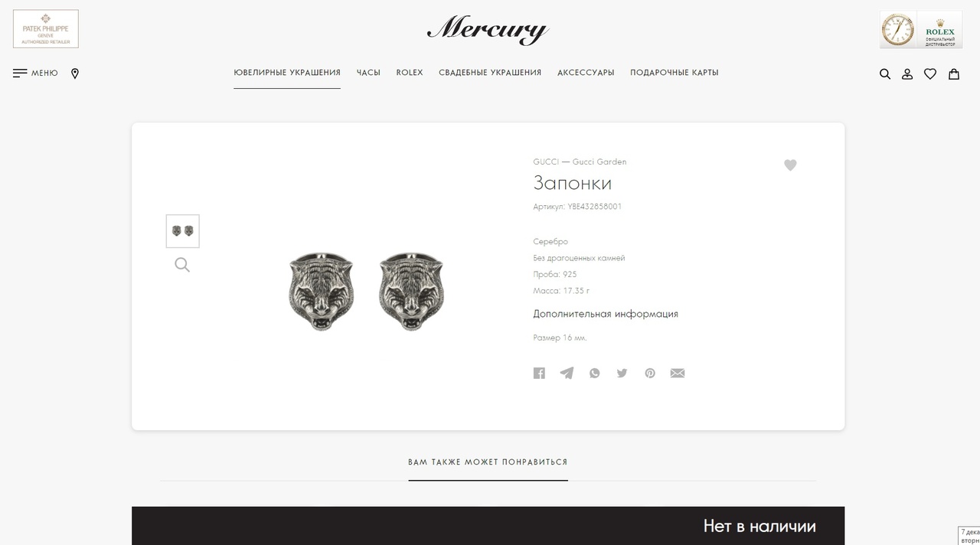This screenshot has width=980, height=545.
Task: Share the product on Twitter
Action: (x=622, y=374)
